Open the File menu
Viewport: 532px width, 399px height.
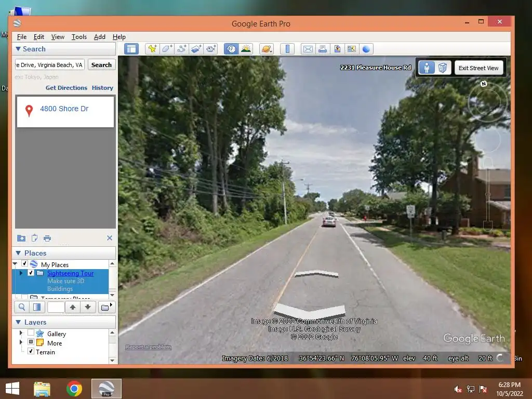[22, 37]
